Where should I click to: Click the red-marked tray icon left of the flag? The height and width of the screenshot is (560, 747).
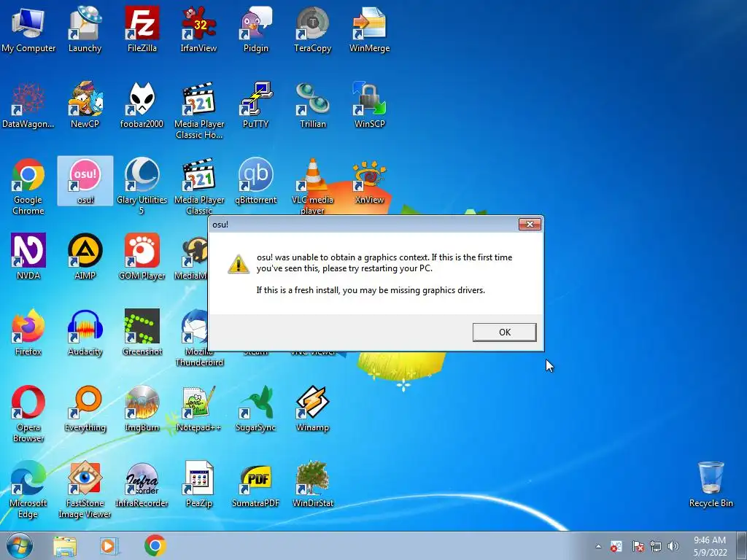tap(616, 547)
